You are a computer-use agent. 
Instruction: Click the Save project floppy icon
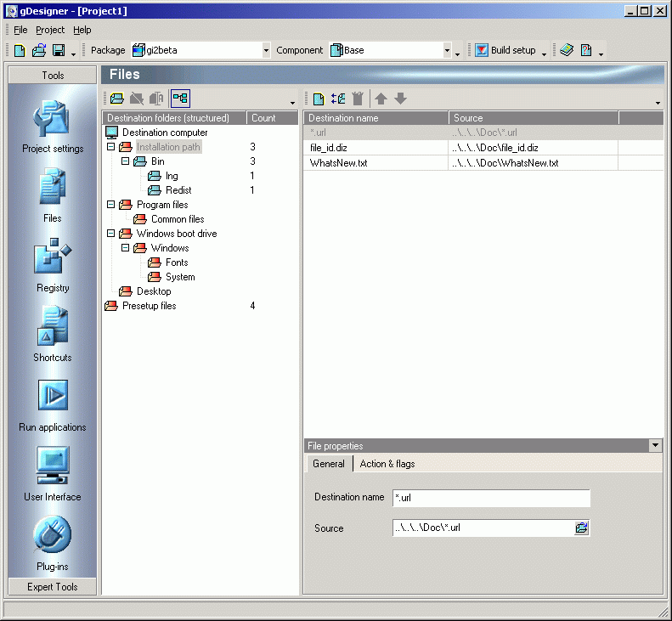click(x=59, y=51)
